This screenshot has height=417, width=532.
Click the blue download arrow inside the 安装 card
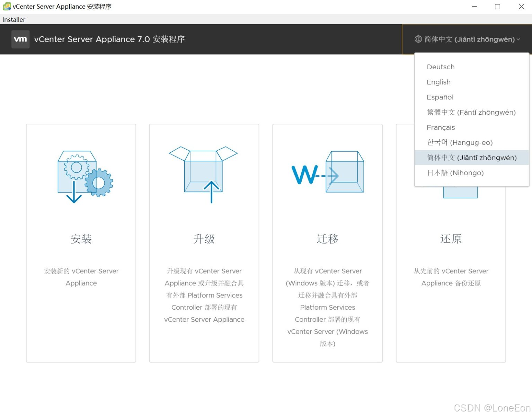pos(73,193)
